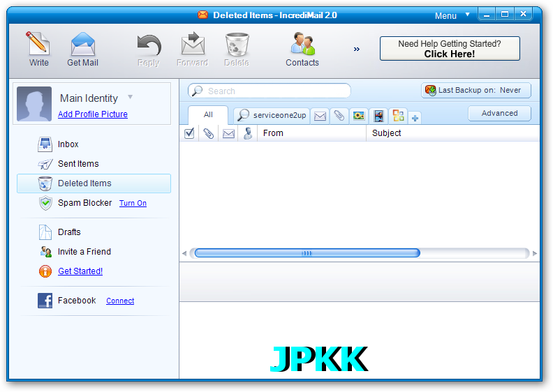Image resolution: width=553 pixels, height=392 pixels.
Task: Sort by contact person column icon
Action: point(248,133)
